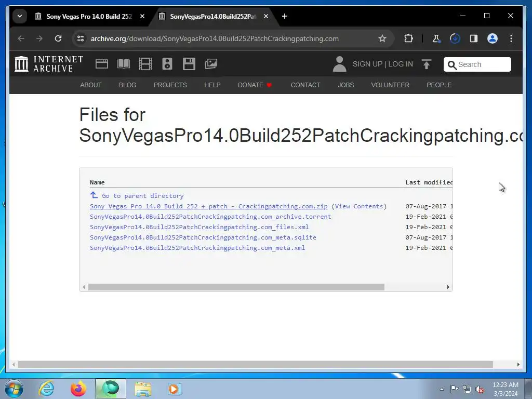Open the Images icon
This screenshot has width=532, height=399.
click(211, 64)
